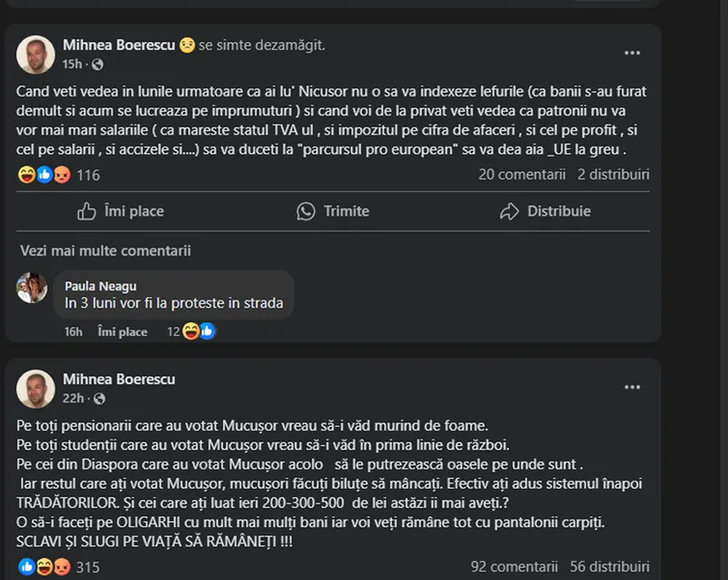Image resolution: width=728 pixels, height=580 pixels.
Task: Click the WhatsApp icon beside Trimite
Action: 307,211
